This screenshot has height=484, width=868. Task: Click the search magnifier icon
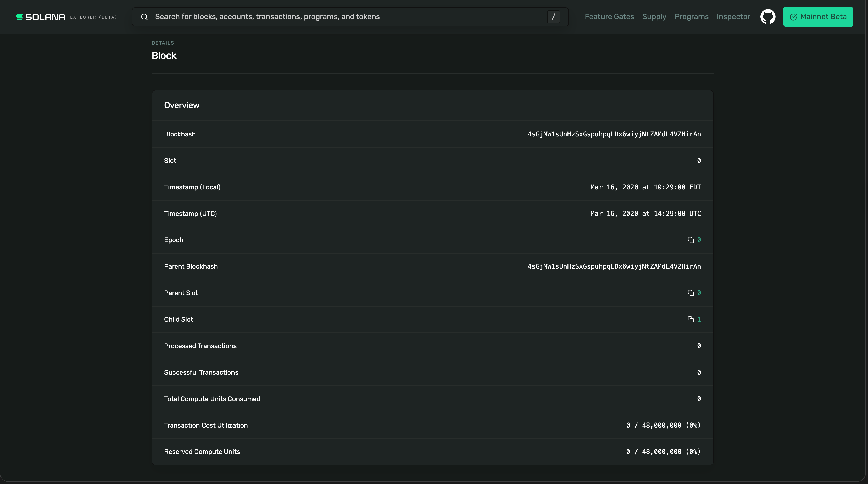pyautogui.click(x=144, y=17)
